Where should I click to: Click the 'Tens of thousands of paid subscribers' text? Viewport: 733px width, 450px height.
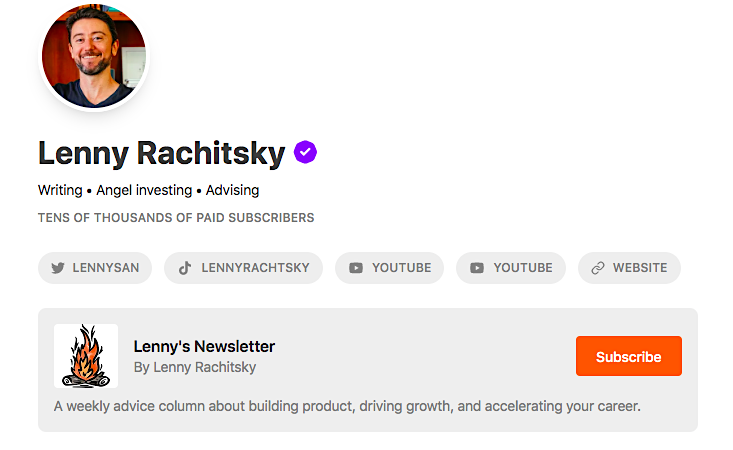(176, 218)
